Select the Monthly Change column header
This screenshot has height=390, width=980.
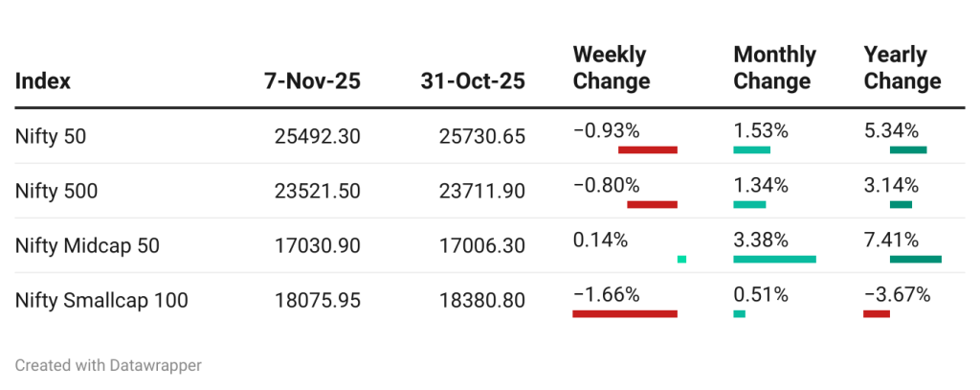click(774, 68)
